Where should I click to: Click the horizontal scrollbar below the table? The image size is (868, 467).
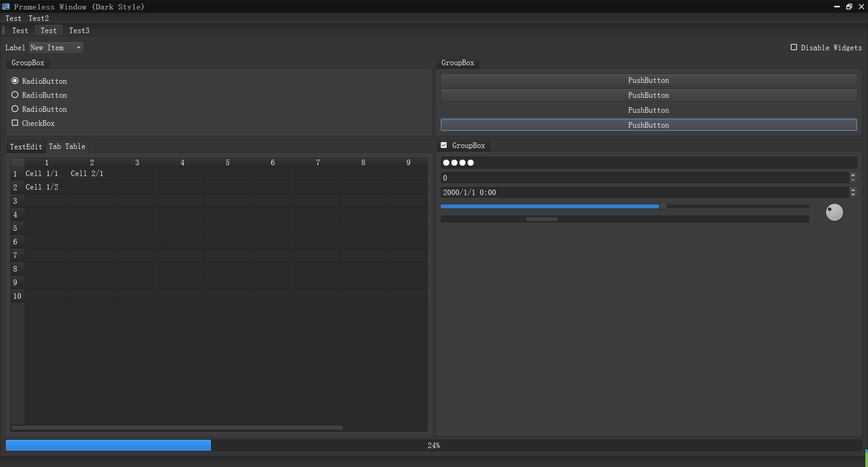176,427
